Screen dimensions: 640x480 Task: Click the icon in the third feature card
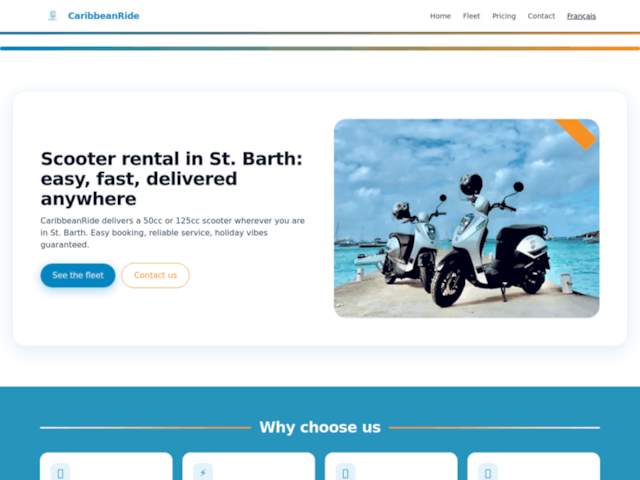tap(345, 473)
